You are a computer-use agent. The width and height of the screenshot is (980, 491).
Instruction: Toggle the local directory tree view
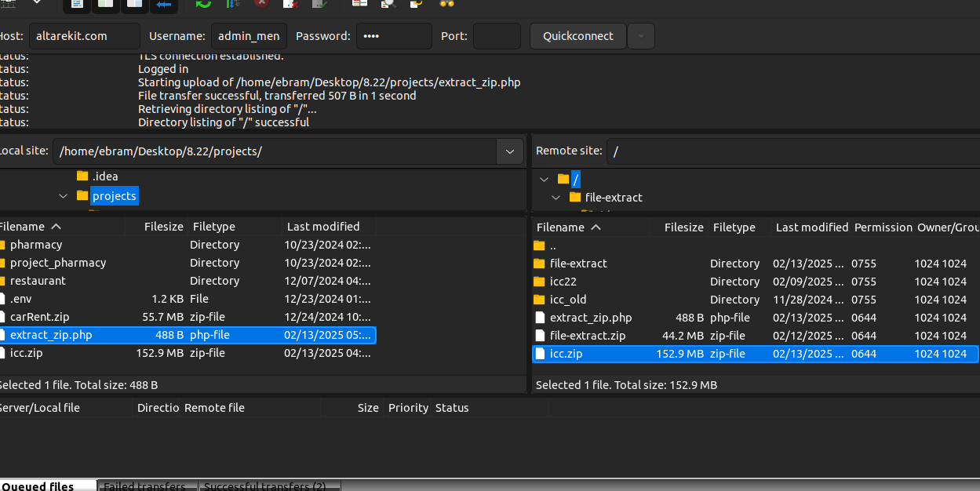pyautogui.click(x=106, y=4)
